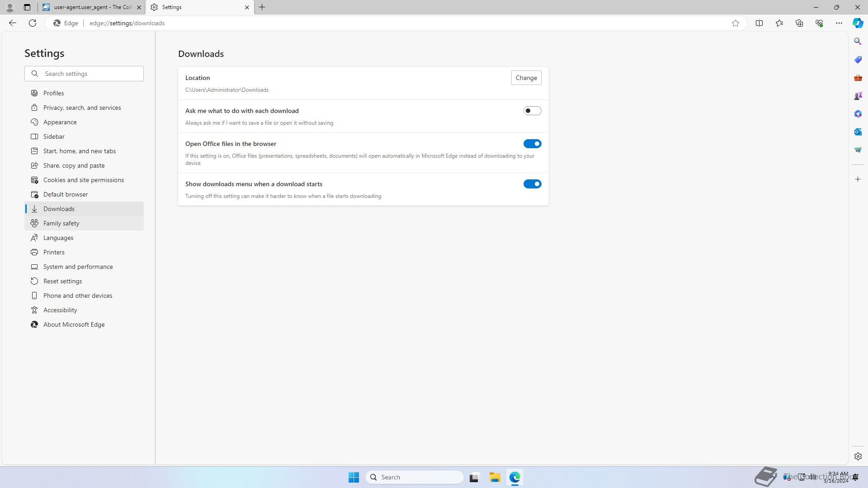
Task: Open the Favorites star-list icon
Action: click(779, 23)
